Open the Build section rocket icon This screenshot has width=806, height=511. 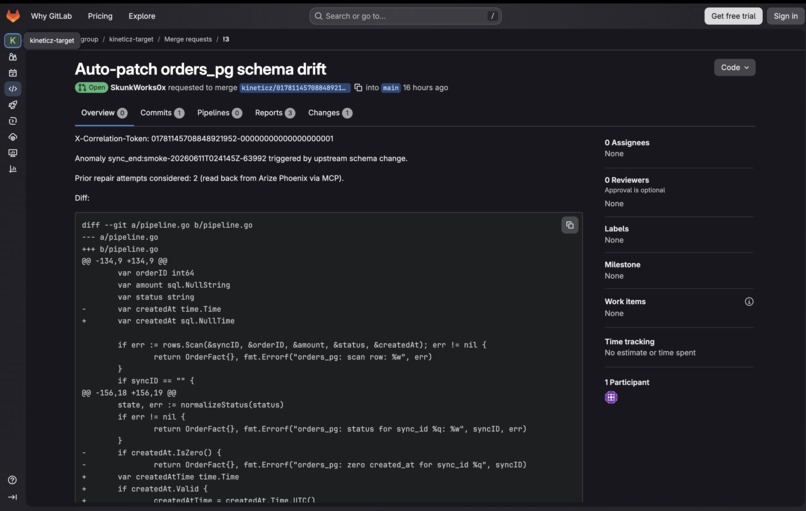coord(13,105)
